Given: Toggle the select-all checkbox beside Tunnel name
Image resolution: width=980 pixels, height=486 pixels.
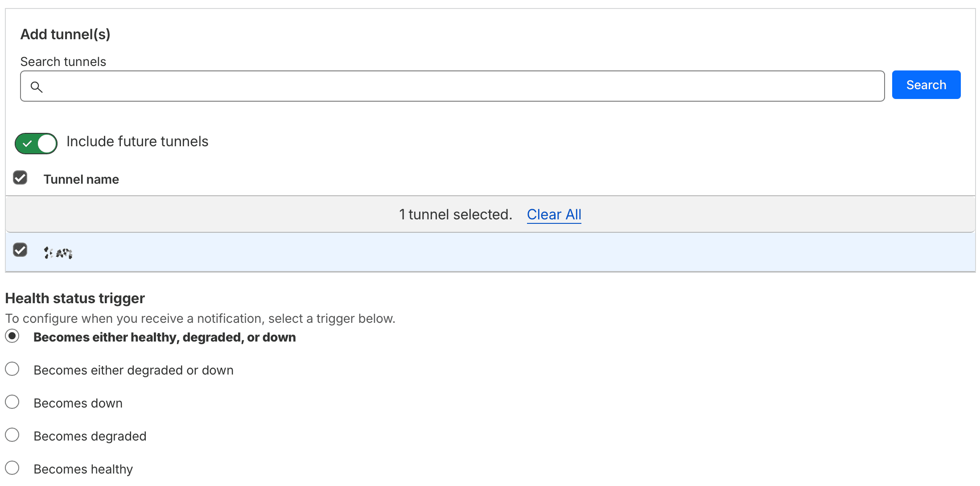Looking at the screenshot, I should click(x=20, y=178).
